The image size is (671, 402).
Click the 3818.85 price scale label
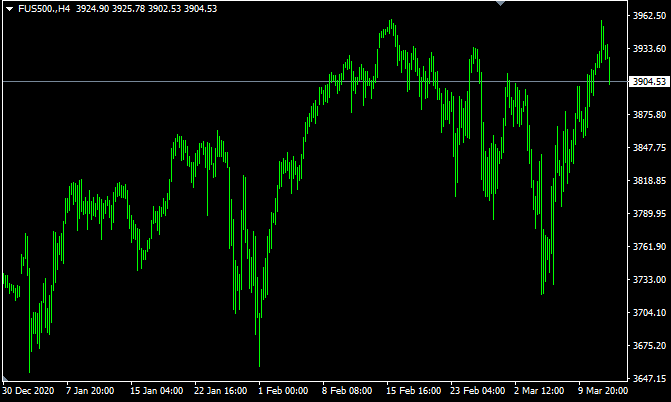[649, 180]
